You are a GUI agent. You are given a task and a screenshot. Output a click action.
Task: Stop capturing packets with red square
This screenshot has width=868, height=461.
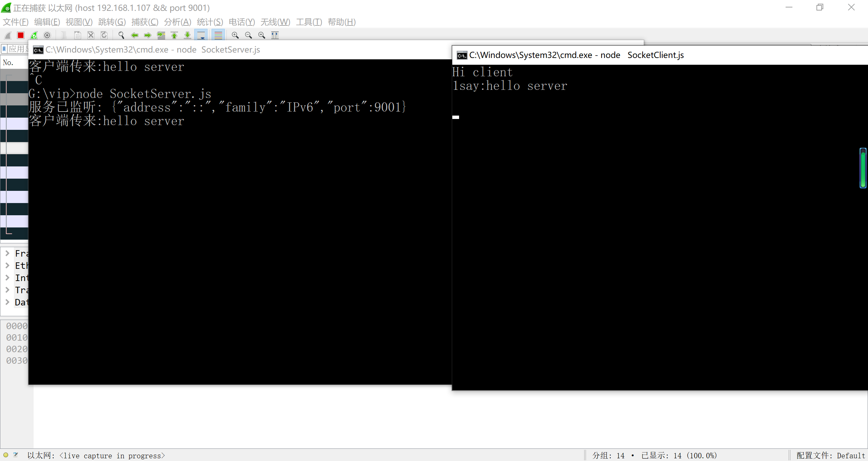click(21, 35)
